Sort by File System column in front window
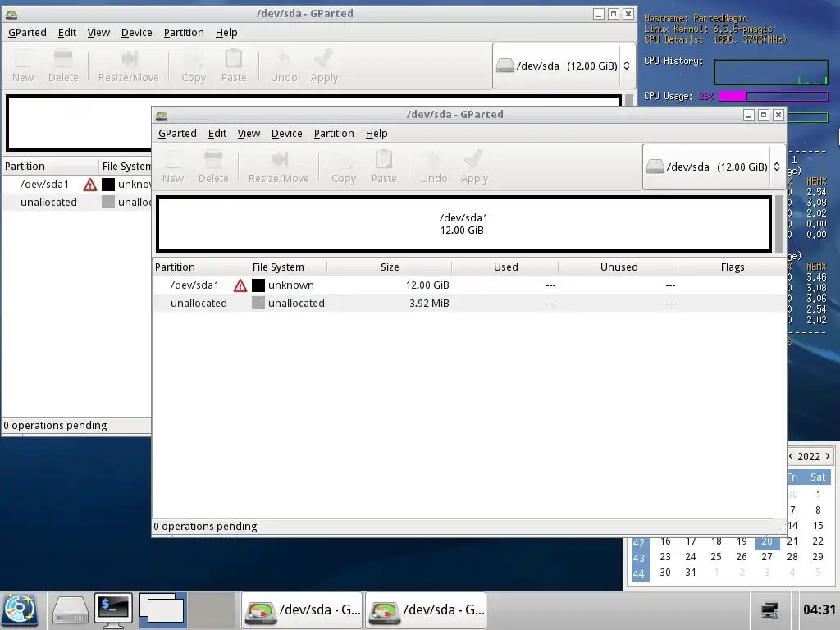Viewport: 840px width, 630px height. [288, 267]
